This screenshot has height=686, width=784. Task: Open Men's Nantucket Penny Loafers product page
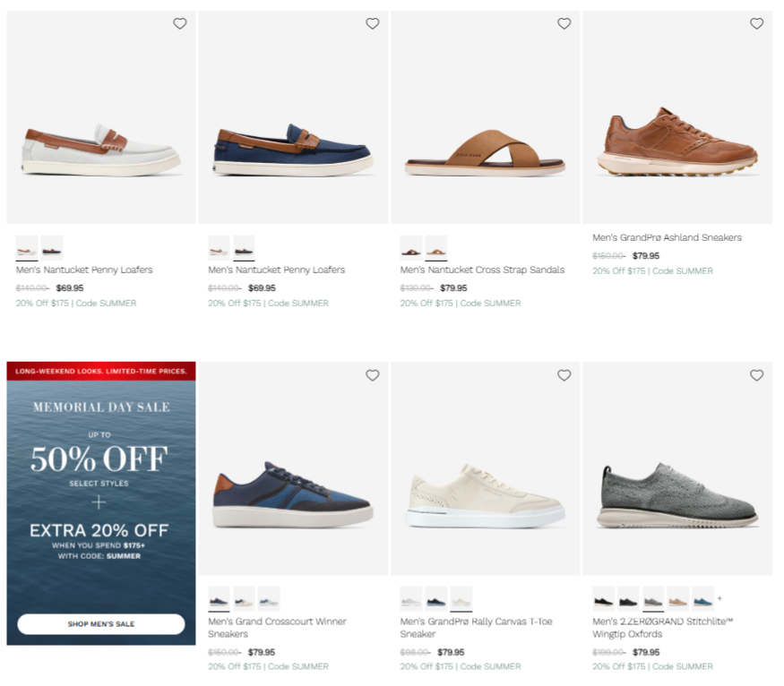(83, 269)
